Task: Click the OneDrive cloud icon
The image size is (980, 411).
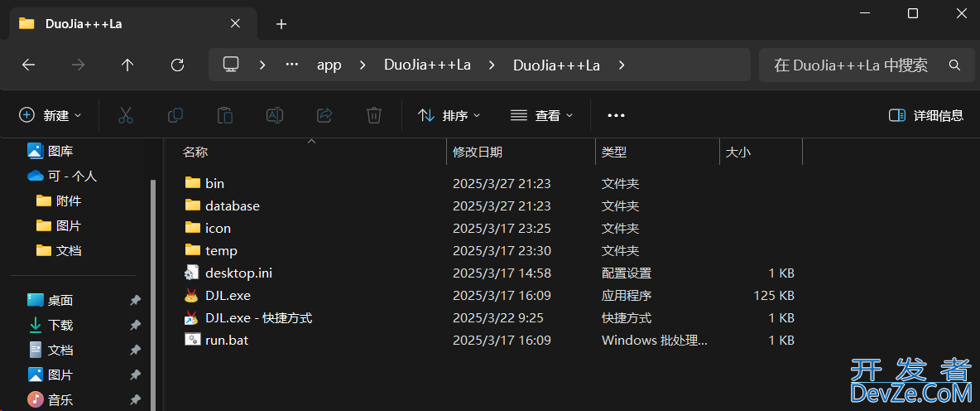Action: pyautogui.click(x=36, y=176)
